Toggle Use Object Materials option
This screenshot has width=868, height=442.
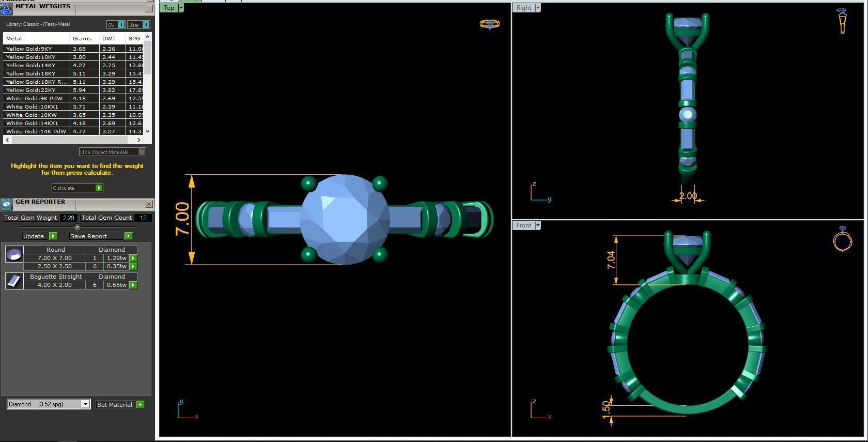[x=112, y=152]
